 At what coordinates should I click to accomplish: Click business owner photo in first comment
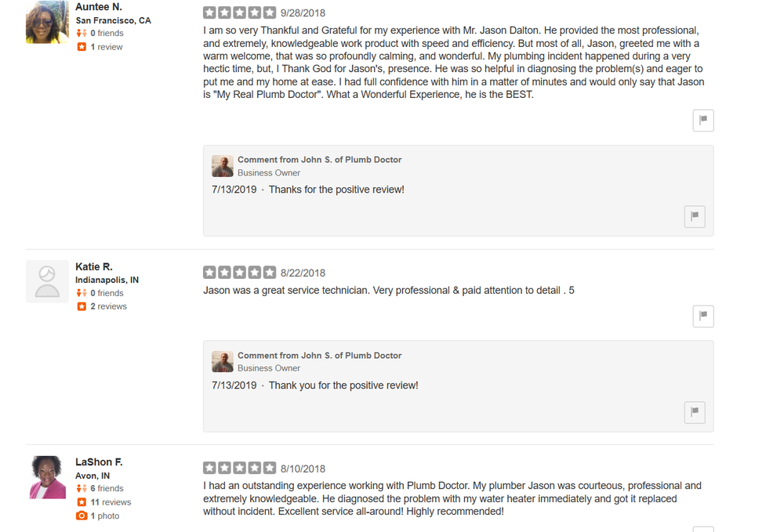point(223,166)
